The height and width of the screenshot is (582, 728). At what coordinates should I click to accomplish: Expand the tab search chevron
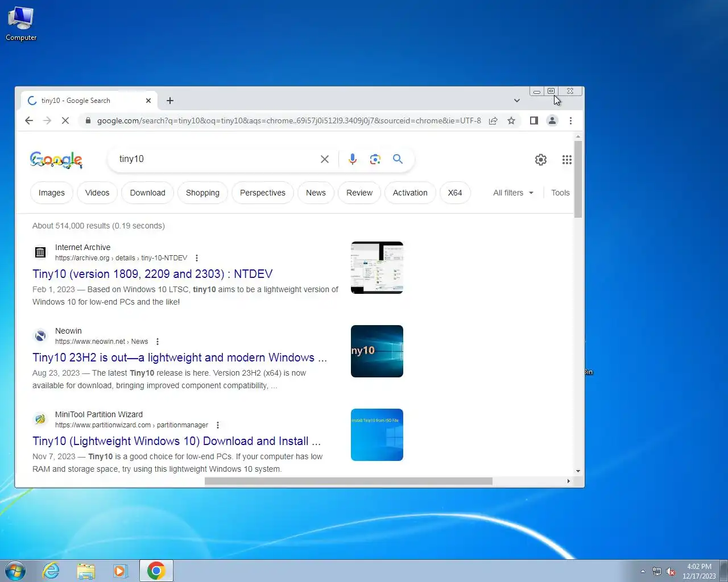517,101
